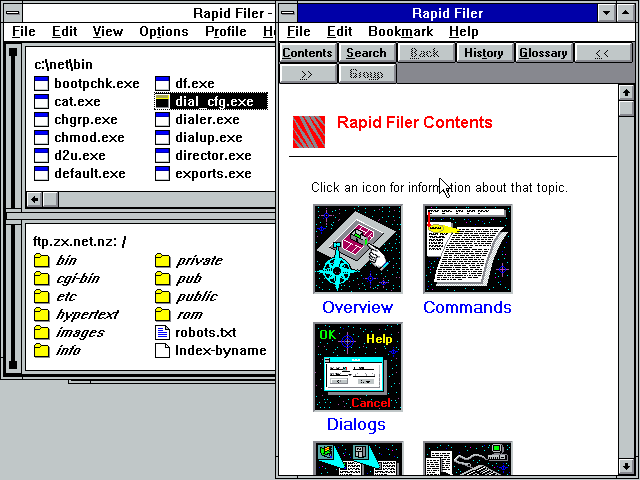
Task: Open the Help menu in help window
Action: (x=464, y=31)
